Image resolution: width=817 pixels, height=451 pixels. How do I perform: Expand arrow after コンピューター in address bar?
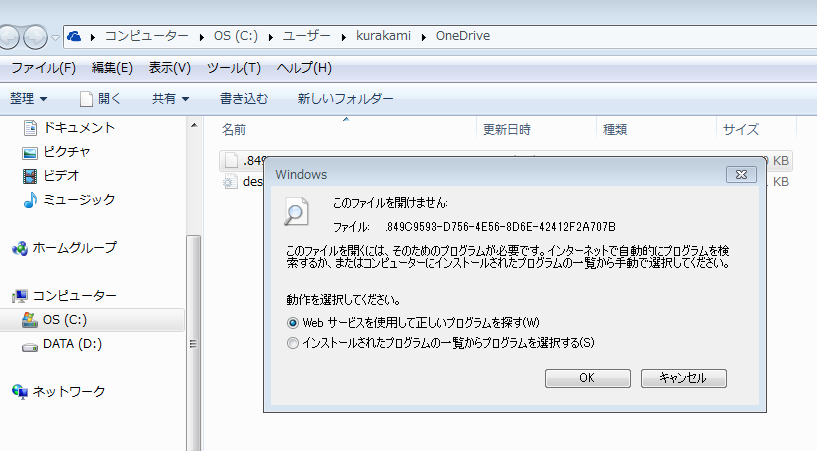pyautogui.click(x=202, y=37)
